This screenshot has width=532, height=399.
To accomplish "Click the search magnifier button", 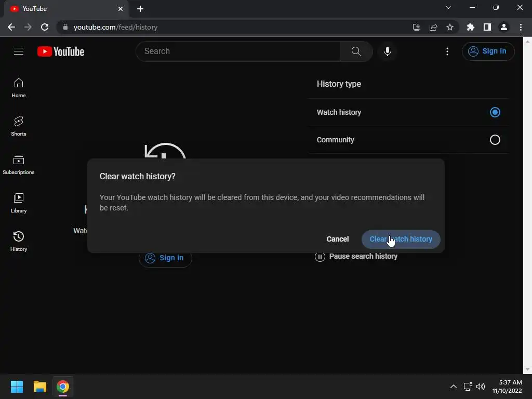I will click(356, 51).
